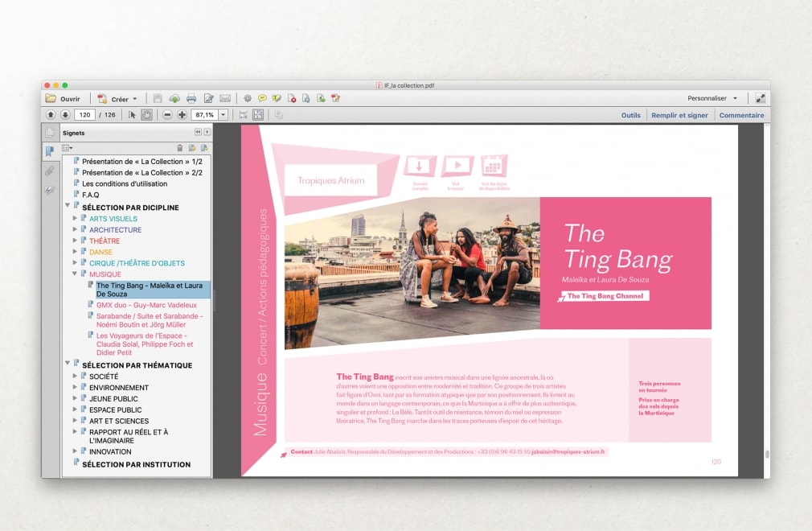Toggle the Signets bookmarks panel button
Viewport: 812px width, 531px height.
click(x=50, y=151)
